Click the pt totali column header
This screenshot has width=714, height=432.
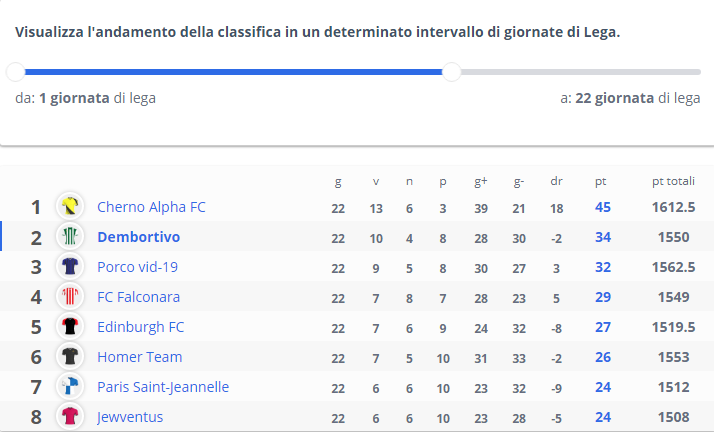pyautogui.click(x=673, y=181)
